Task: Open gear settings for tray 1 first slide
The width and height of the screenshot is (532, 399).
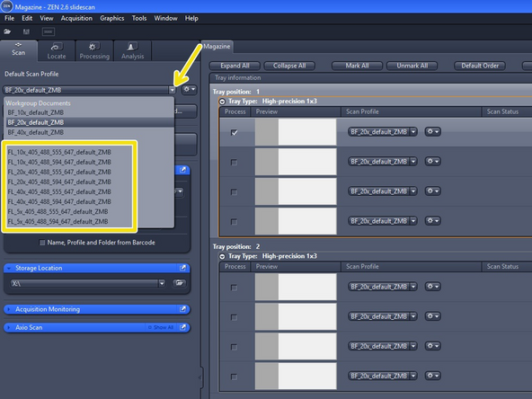Action: (x=432, y=131)
